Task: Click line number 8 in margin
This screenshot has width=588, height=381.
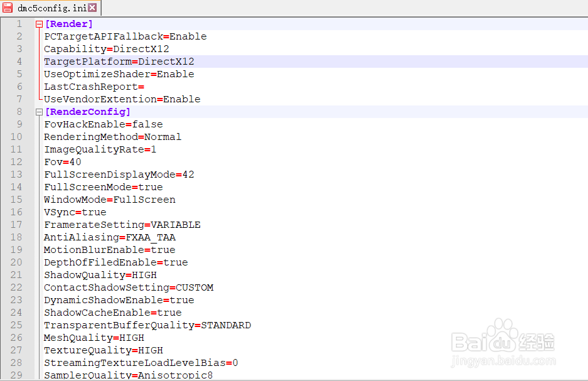Action: pos(19,112)
